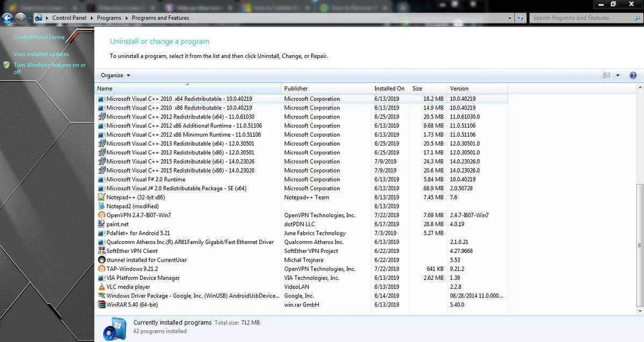
Task: Click the Microsoft Visual F# 2.0 Runtime icon
Action: 102,180
